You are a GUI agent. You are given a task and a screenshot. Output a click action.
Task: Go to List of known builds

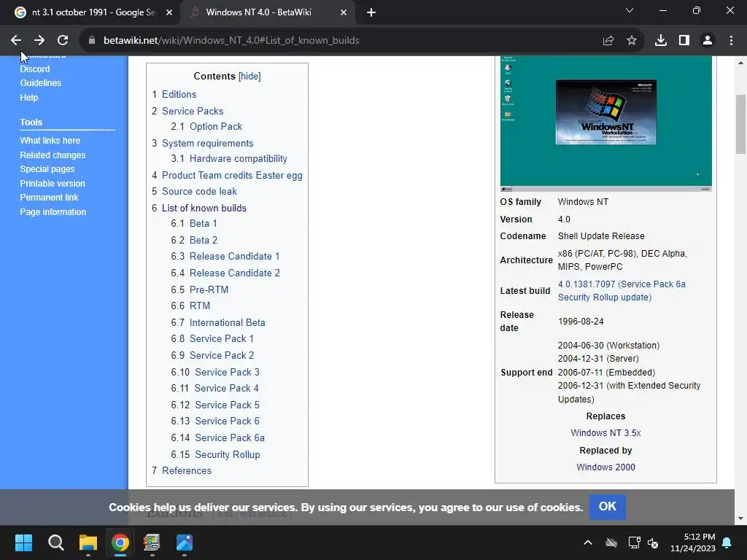[204, 208]
